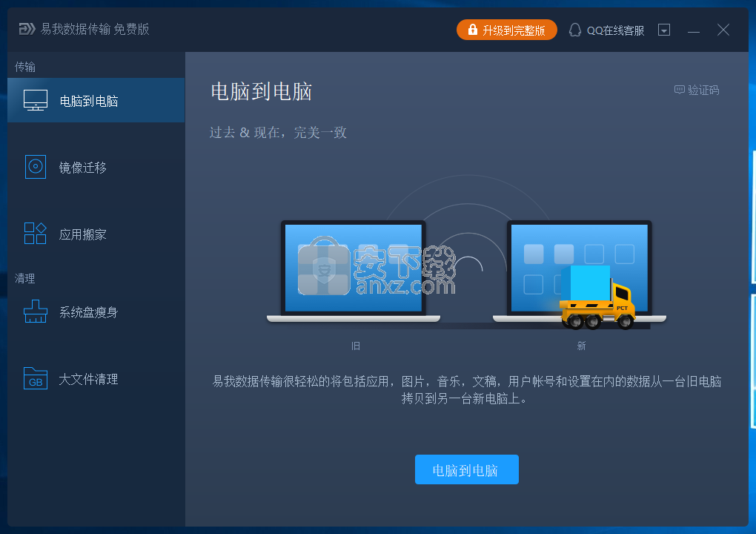Screen dimensions: 756x534
Task: Click the 易我数据传输 logo icon
Action: tap(27, 29)
